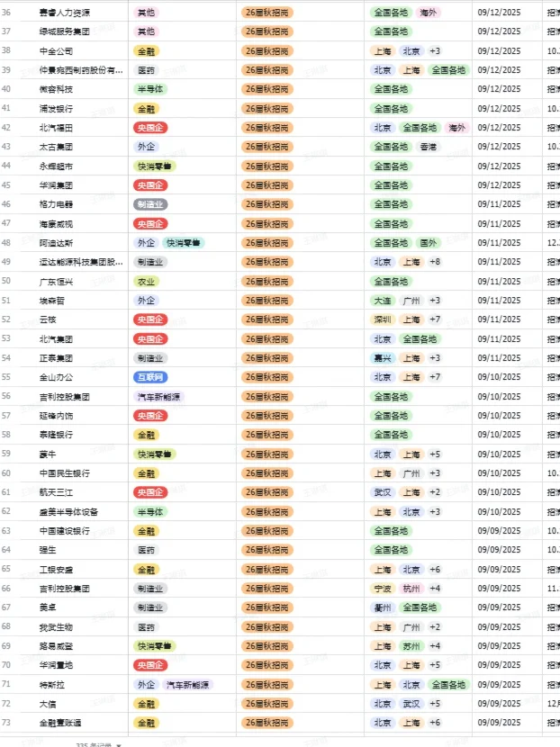The image size is (560, 747).
Task: Click the 快消零售 tag in 阿迪达斯 row
Action: 183,243
